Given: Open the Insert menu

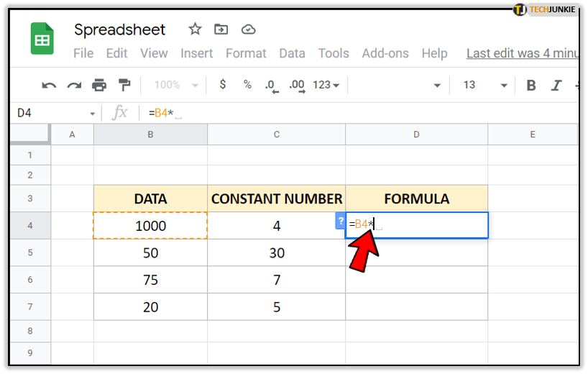Looking at the screenshot, I should pos(196,53).
